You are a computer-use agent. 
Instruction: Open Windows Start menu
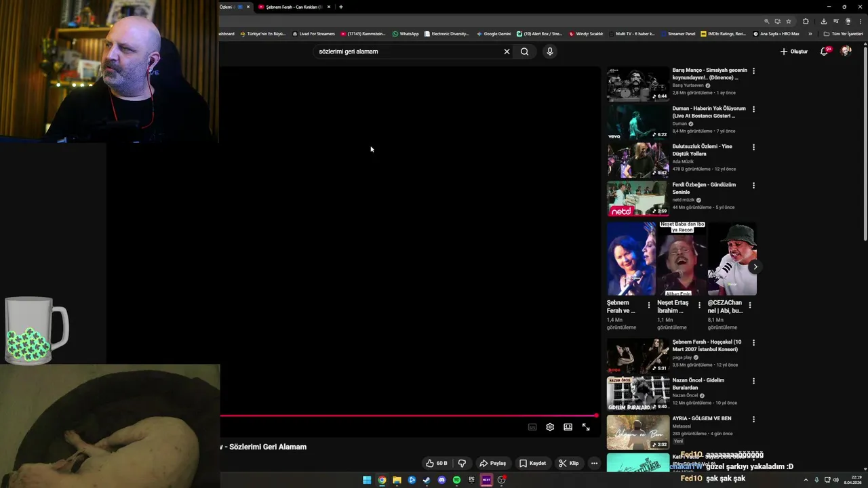[x=367, y=480]
